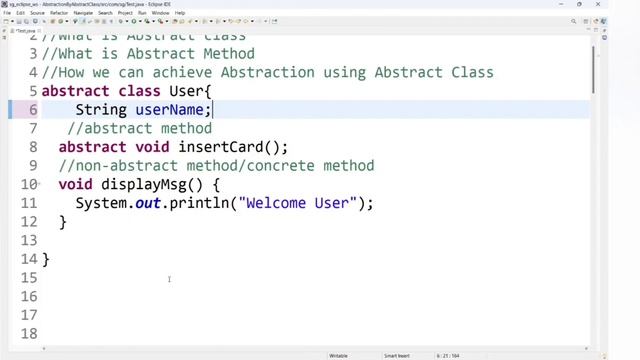Click the "Welcome User" string literal
This screenshot has width=640, height=360.
tap(298, 203)
